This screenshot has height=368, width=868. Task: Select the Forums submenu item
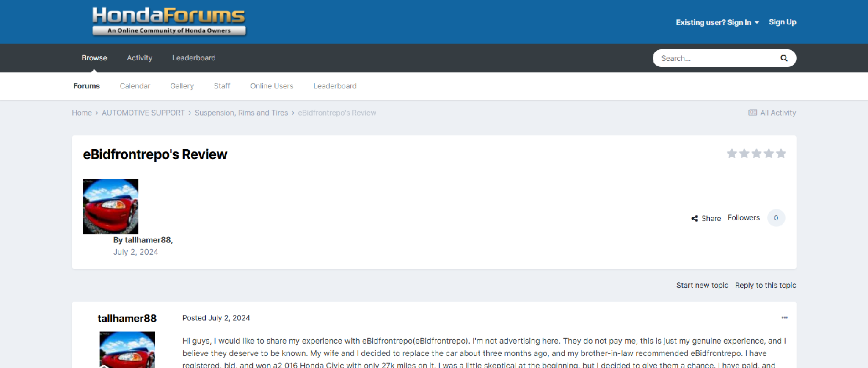coord(87,86)
